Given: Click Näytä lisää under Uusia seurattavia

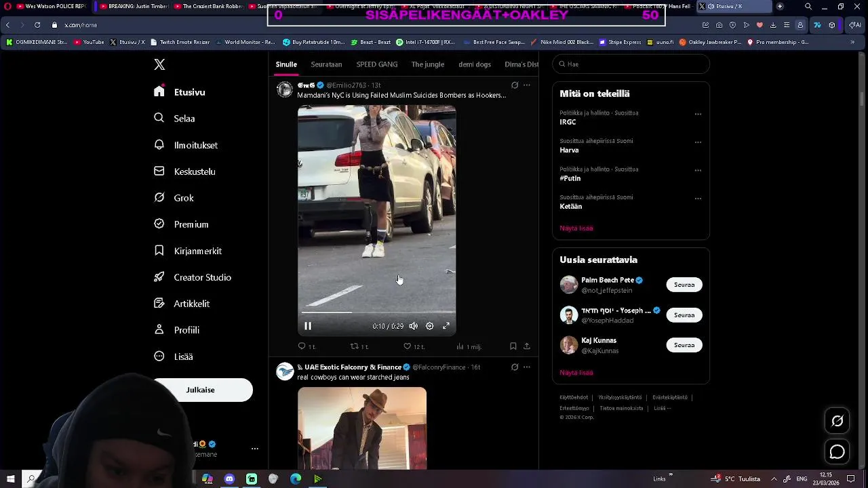Looking at the screenshot, I should (576, 373).
